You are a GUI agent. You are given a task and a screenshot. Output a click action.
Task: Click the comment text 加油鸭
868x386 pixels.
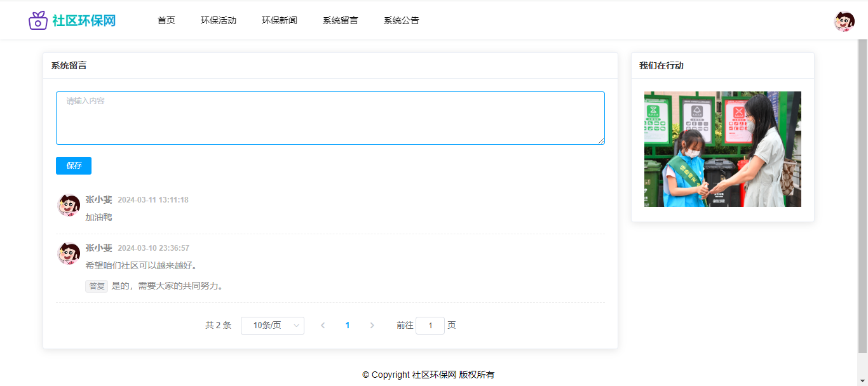(99, 217)
